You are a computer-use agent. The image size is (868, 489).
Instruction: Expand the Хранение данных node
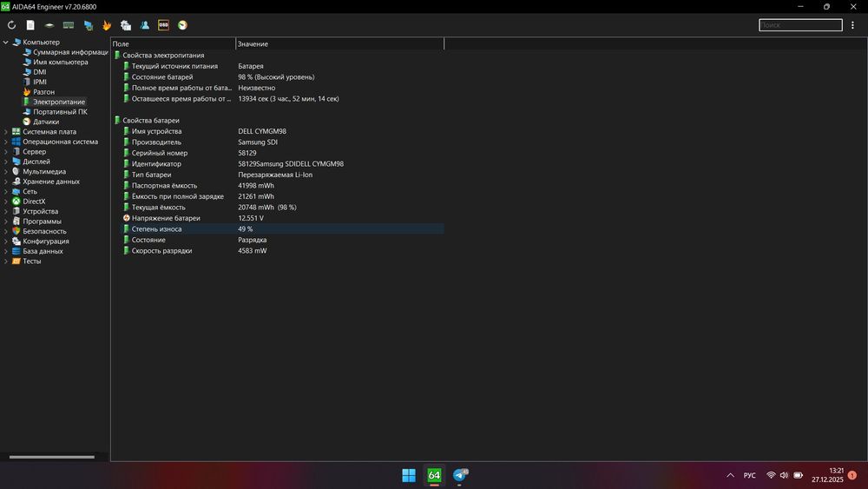(x=5, y=182)
